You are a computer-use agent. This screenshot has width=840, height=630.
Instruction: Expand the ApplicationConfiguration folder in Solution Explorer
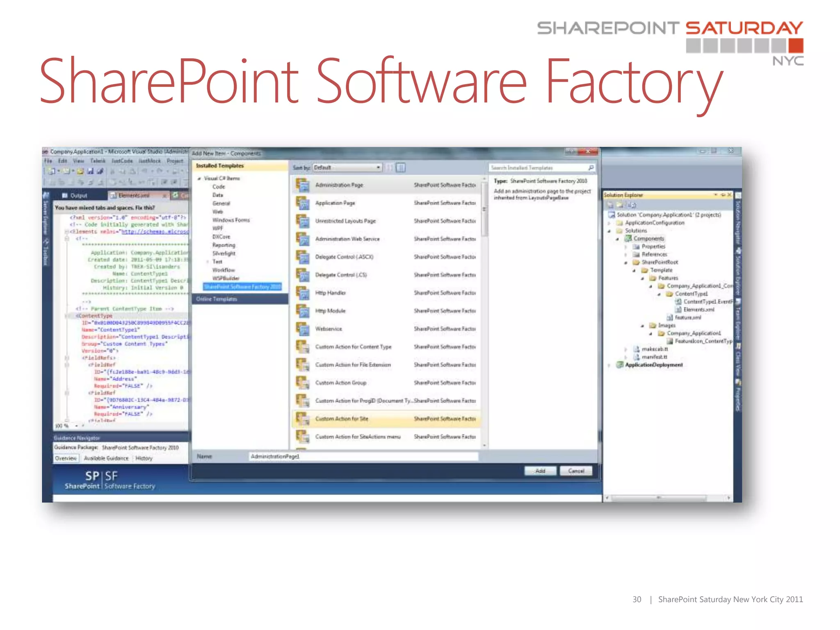pyautogui.click(x=609, y=223)
